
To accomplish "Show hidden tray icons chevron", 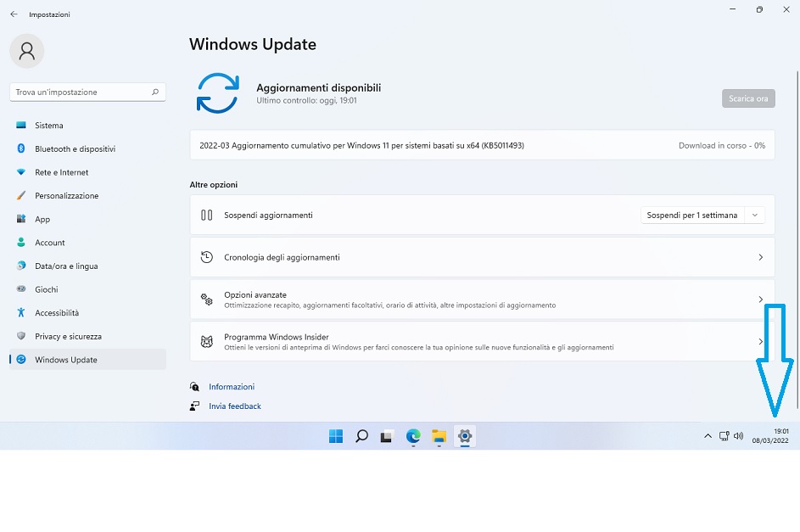I will (x=708, y=435).
